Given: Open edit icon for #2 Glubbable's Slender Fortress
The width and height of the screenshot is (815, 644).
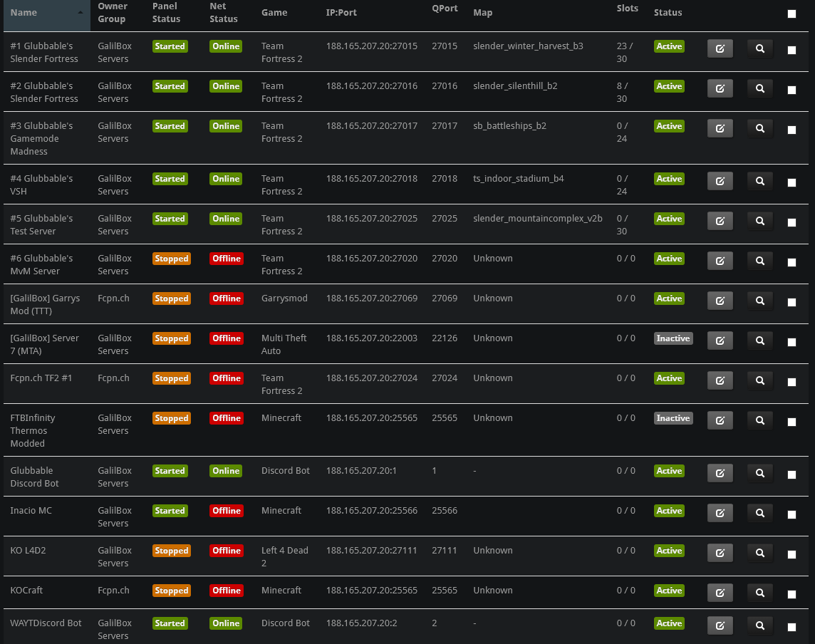Looking at the screenshot, I should 720,88.
